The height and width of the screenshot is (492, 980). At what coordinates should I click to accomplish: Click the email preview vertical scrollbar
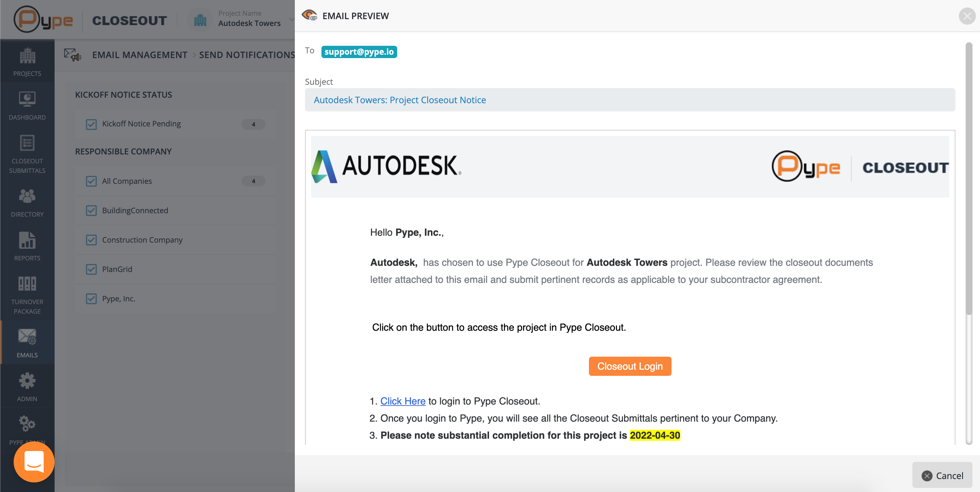(969, 179)
